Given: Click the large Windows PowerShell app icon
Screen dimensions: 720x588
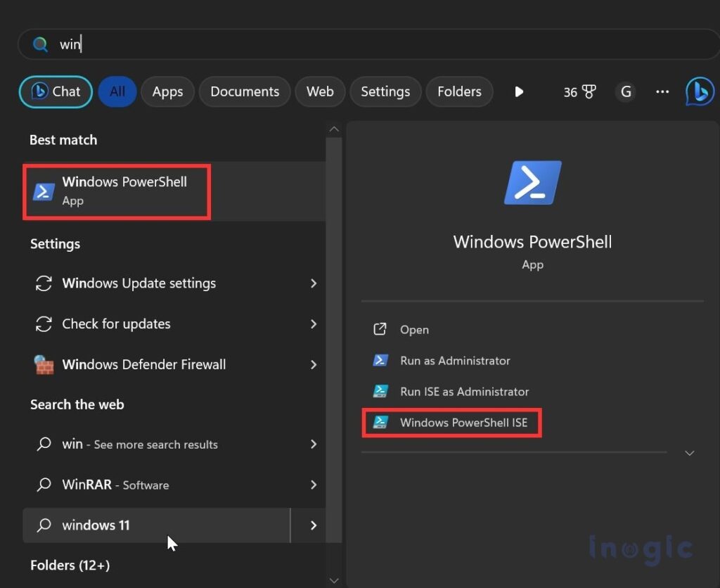Looking at the screenshot, I should pos(533,182).
